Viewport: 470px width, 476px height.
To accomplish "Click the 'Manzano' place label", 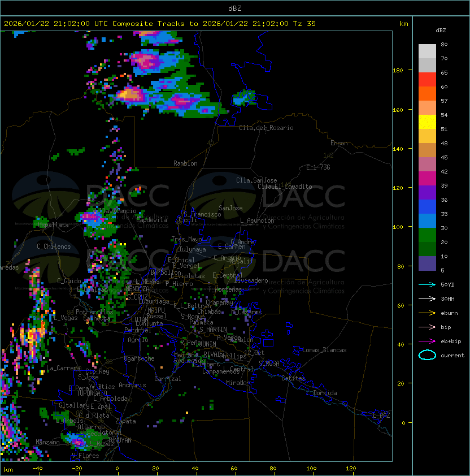I will [47, 442].
